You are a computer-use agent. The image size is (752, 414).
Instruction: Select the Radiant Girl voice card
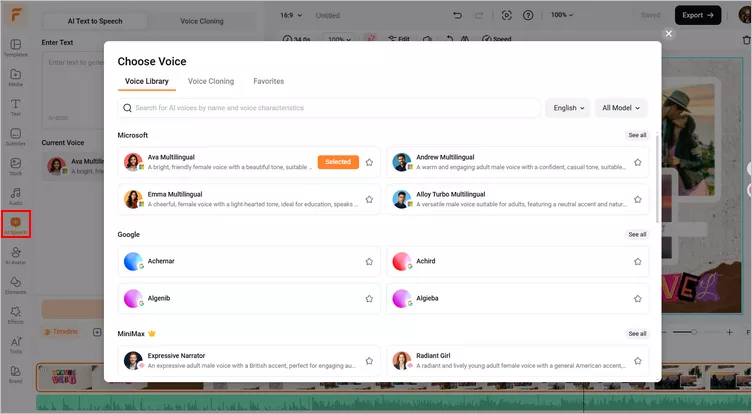[517, 361]
